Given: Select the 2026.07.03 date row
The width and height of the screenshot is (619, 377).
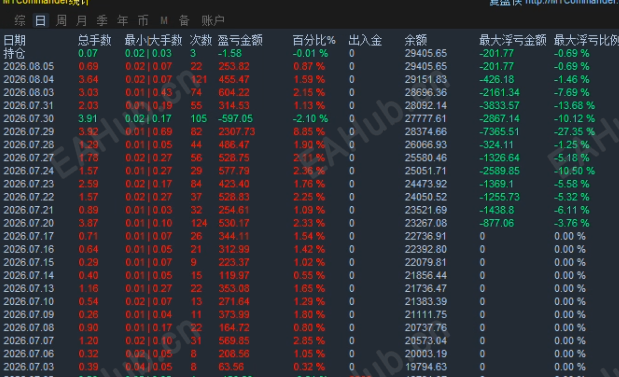Looking at the screenshot, I should tap(29, 366).
